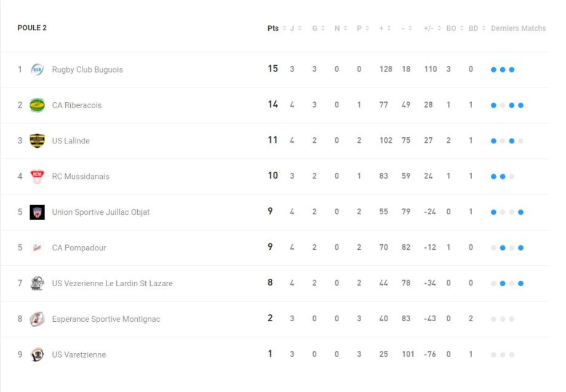This screenshot has height=392, width=566.
Task: Click the Rugby Club Buguois team logo
Action: pyautogui.click(x=37, y=70)
